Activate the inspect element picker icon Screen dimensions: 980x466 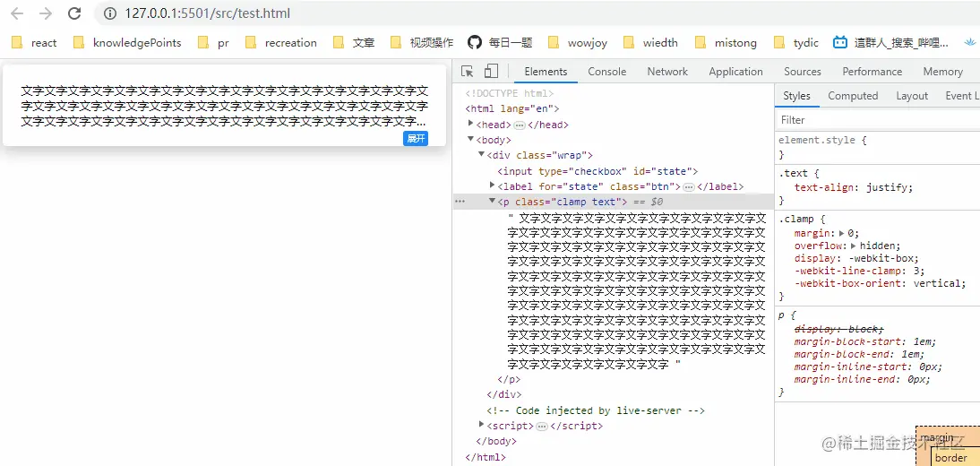(x=468, y=72)
